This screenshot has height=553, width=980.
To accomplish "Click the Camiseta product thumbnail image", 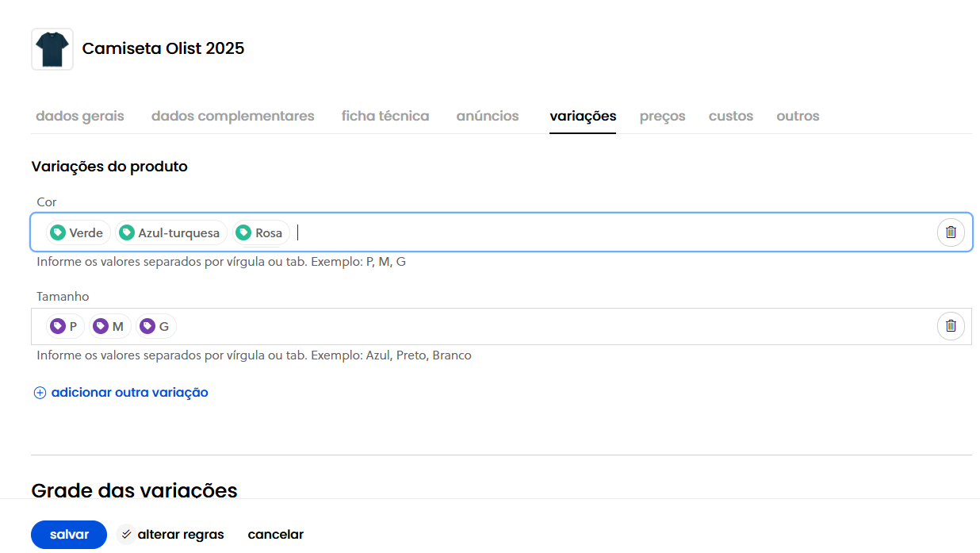I will tap(52, 49).
